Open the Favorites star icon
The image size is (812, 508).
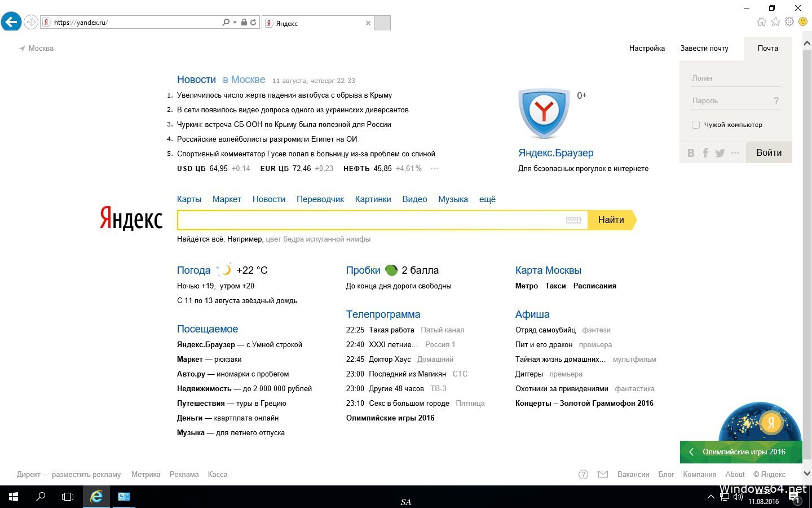pyautogui.click(x=776, y=21)
